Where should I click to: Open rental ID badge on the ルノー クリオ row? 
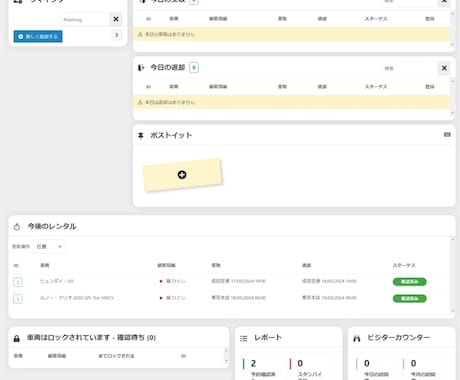(18, 299)
